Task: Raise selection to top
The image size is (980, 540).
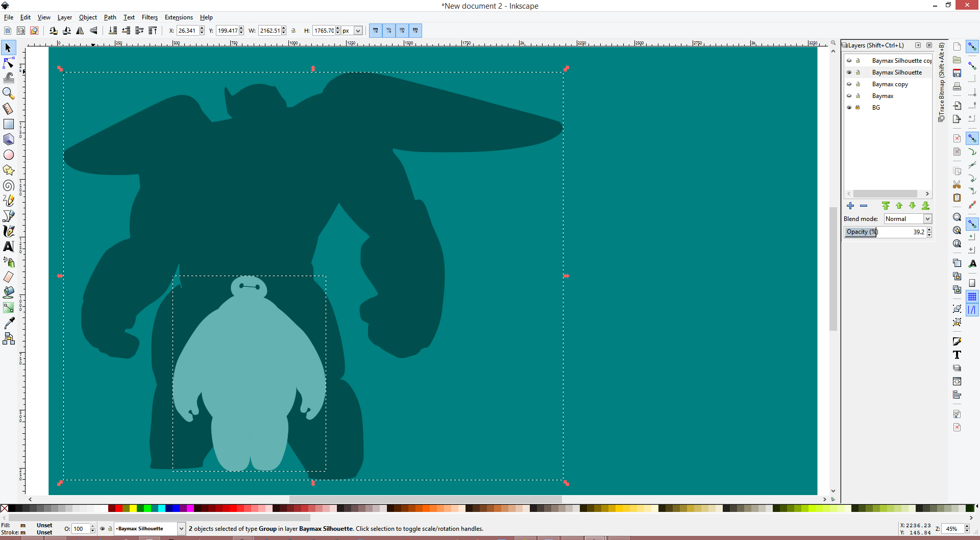Action: pos(153,31)
